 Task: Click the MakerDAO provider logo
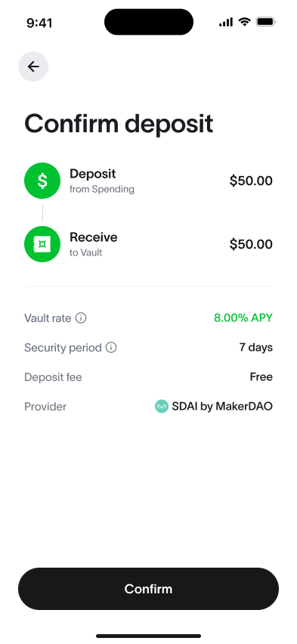point(162,407)
